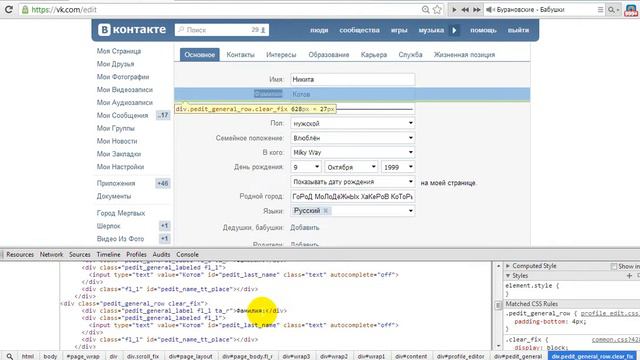
Task: Switch to the Служба tab
Action: click(410, 55)
